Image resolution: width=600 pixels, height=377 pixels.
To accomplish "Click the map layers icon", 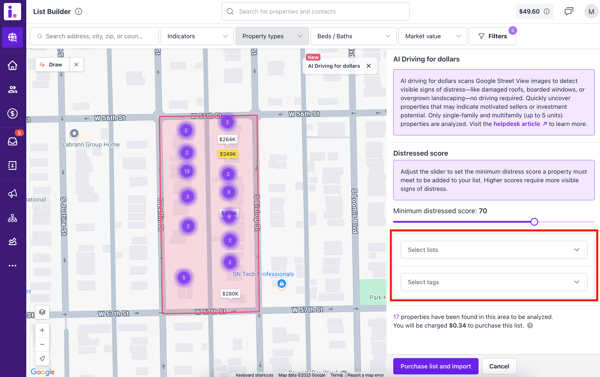I will pyautogui.click(x=42, y=312).
